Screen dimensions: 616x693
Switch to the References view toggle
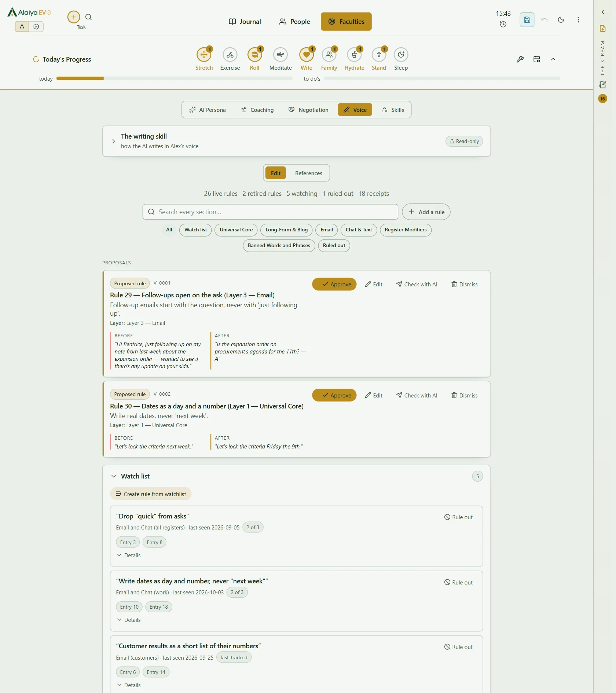(309, 173)
